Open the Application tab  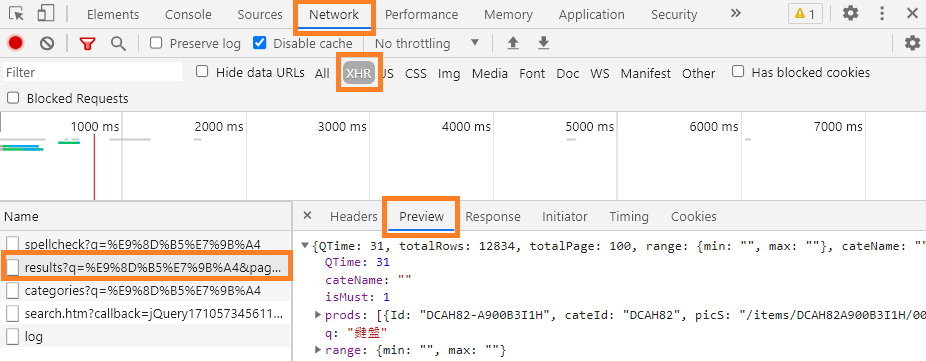pos(591,14)
